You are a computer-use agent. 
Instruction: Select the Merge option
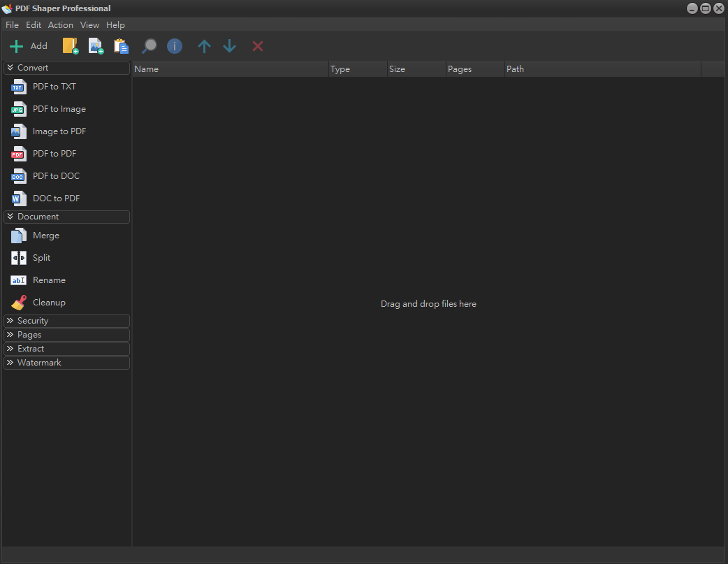point(45,236)
